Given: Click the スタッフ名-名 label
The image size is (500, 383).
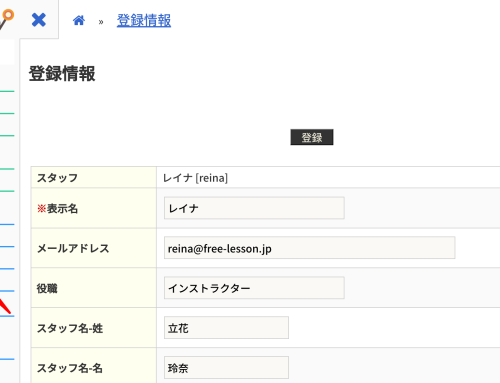Looking at the screenshot, I should [70, 368].
